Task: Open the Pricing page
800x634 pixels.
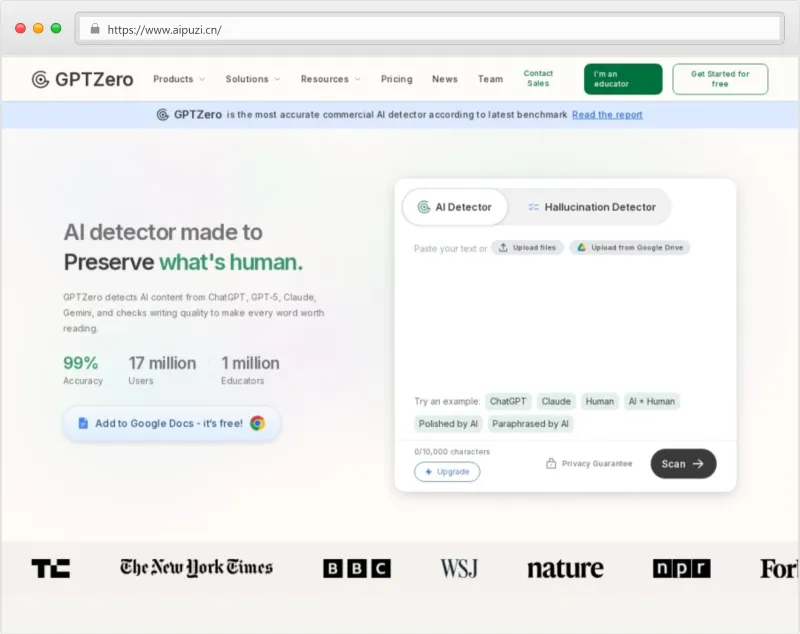Action: pos(396,79)
